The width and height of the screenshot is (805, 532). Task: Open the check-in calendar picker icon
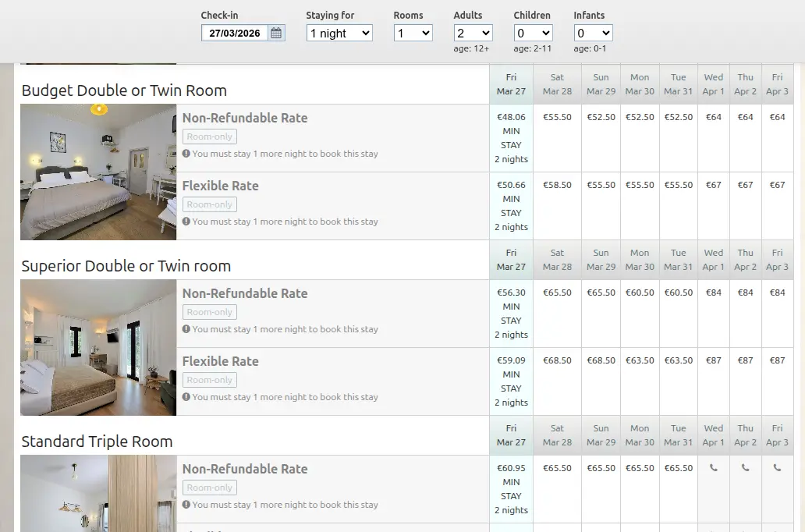point(276,34)
